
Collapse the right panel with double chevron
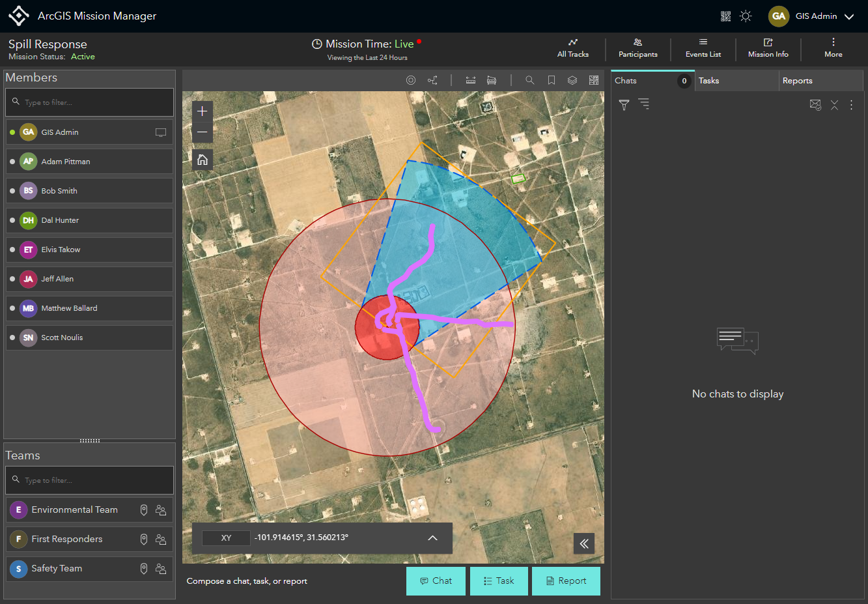584,543
